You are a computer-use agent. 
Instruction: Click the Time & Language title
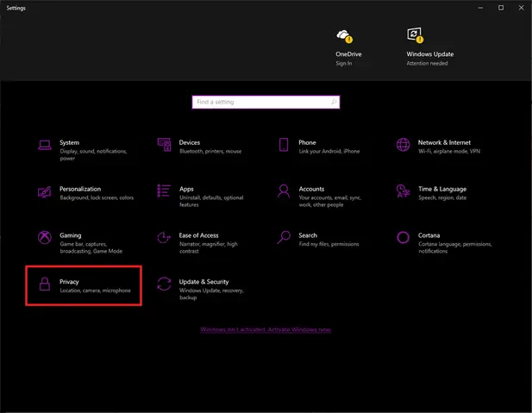pos(442,189)
